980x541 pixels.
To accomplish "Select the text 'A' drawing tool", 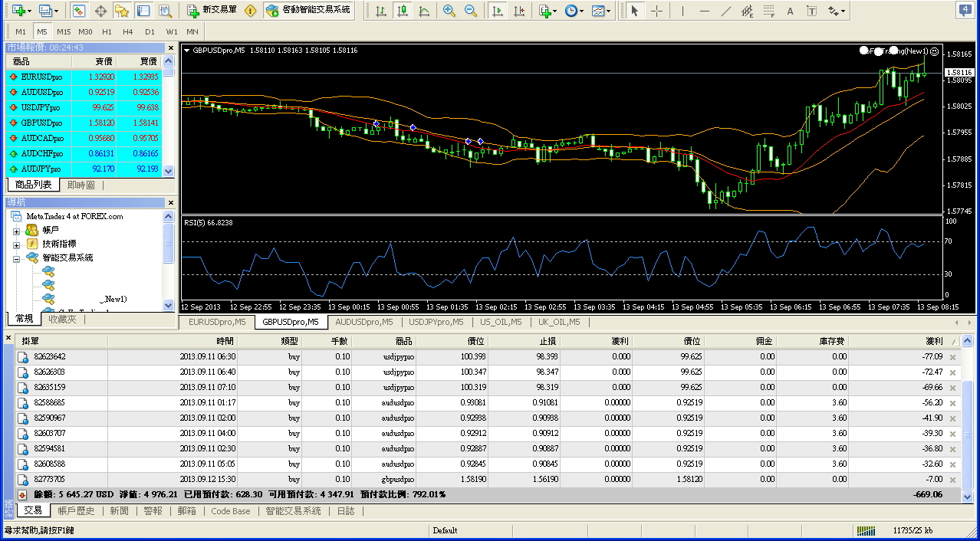I will pyautogui.click(x=790, y=11).
